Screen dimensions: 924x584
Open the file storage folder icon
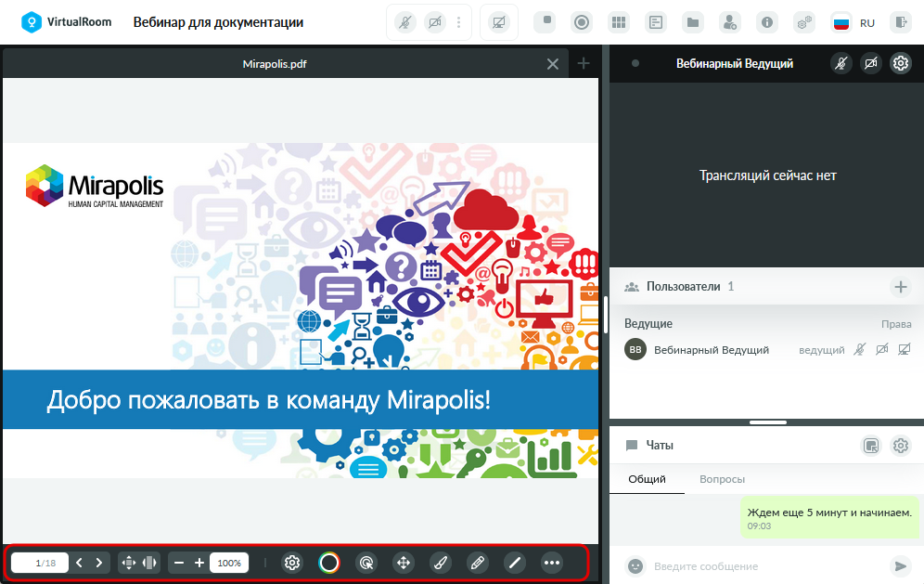tap(693, 22)
